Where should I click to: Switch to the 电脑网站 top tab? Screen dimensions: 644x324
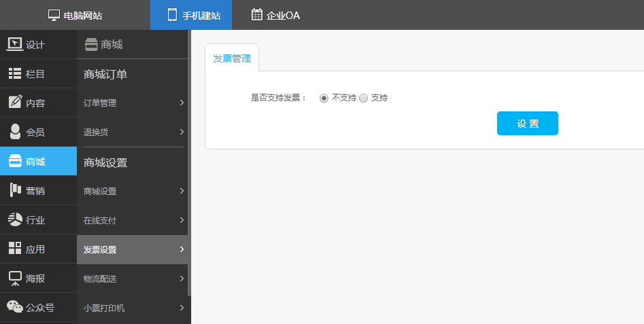(75, 15)
